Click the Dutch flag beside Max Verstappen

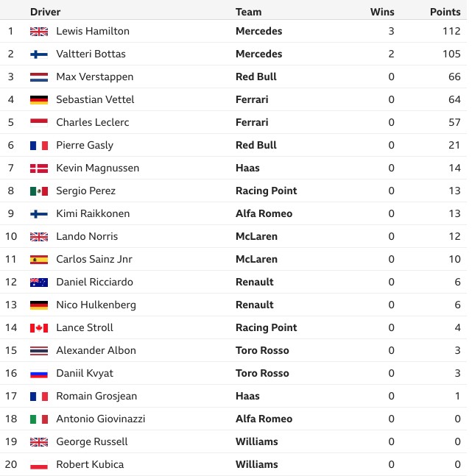click(39, 77)
